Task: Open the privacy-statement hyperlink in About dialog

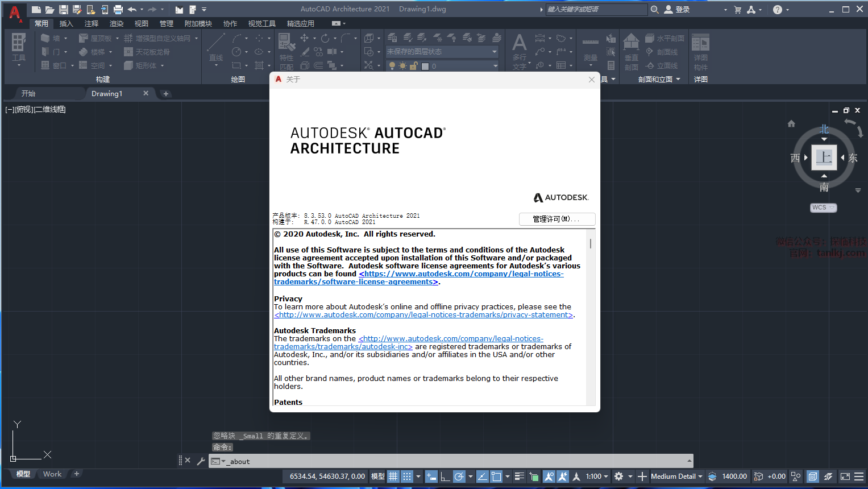Action: click(423, 315)
